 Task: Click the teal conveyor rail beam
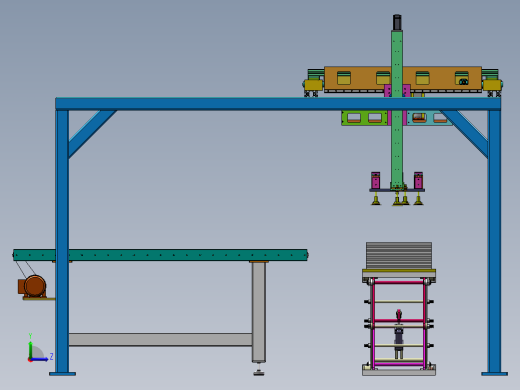click(x=160, y=255)
